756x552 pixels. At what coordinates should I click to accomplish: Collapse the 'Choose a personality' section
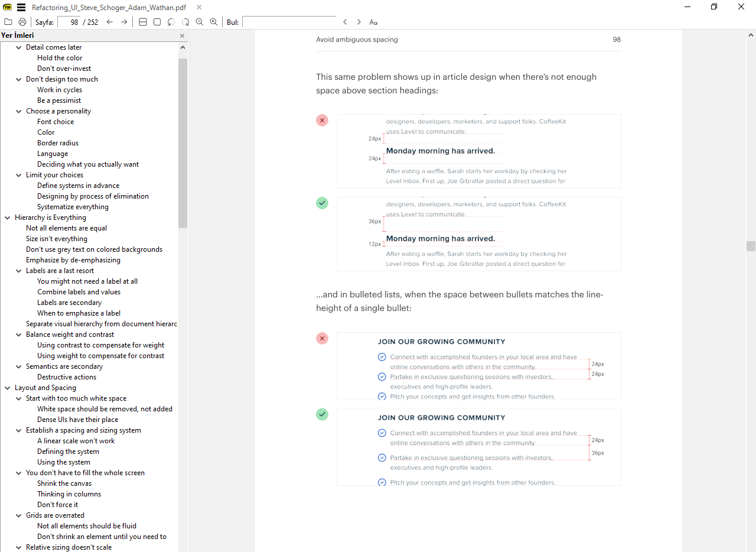(x=19, y=111)
